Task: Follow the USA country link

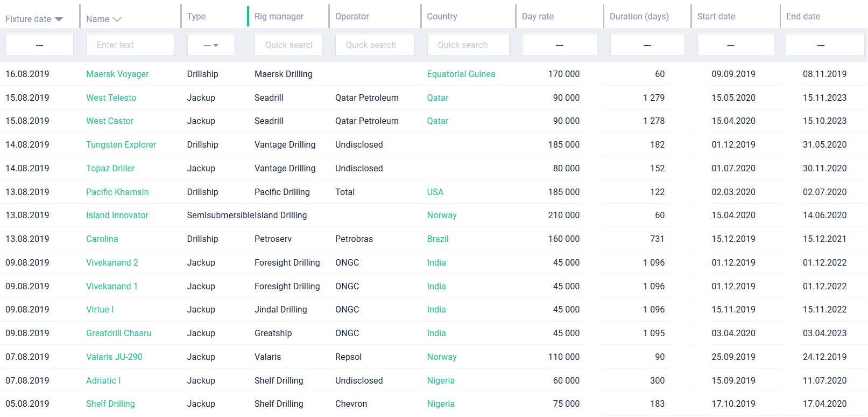Action: click(x=435, y=192)
